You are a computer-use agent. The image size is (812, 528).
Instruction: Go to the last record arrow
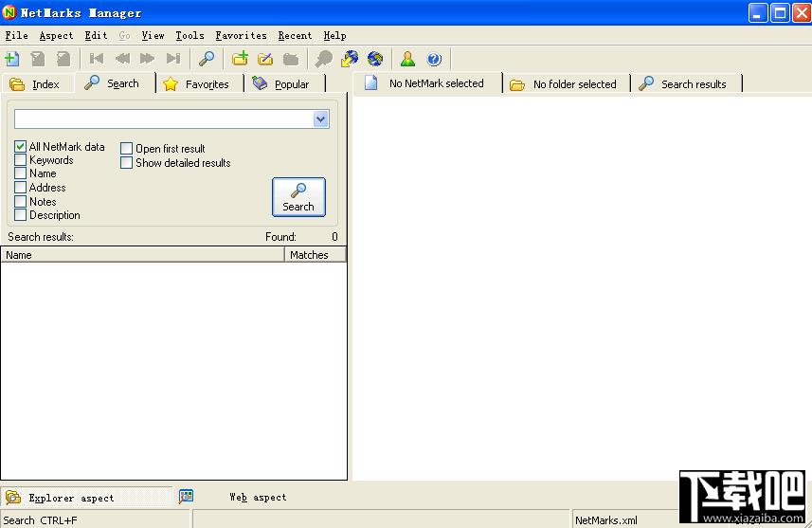pyautogui.click(x=173, y=59)
